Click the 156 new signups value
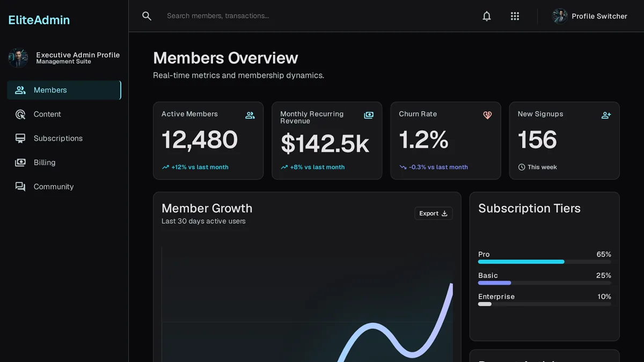This screenshot has height=362, width=644. pos(537,140)
